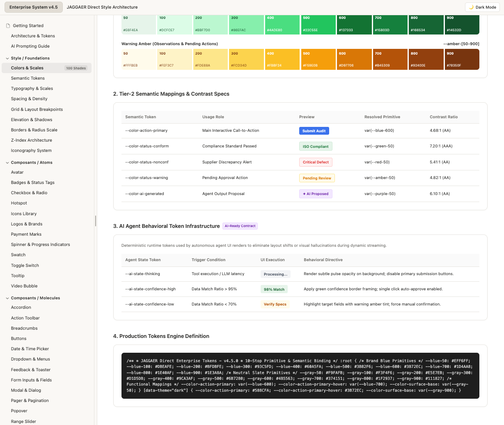The image size is (504, 425).
Task: Select amber 600 swatch #D97706
Action: pyautogui.click(x=353, y=59)
